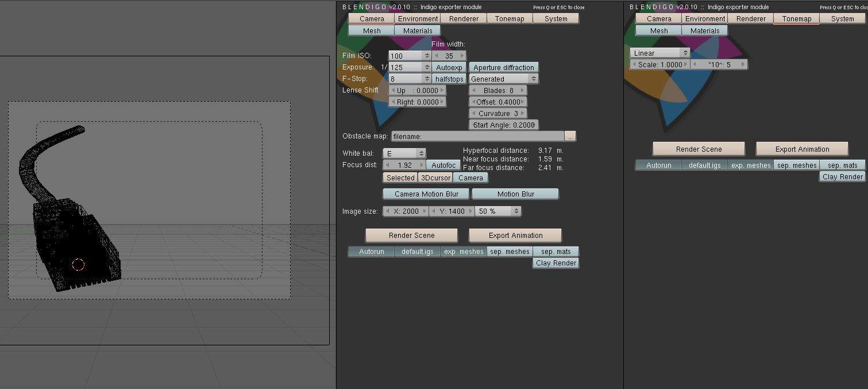Open the System tab in the tonemap settings panel
The width and height of the screenshot is (868, 389).
click(x=842, y=18)
